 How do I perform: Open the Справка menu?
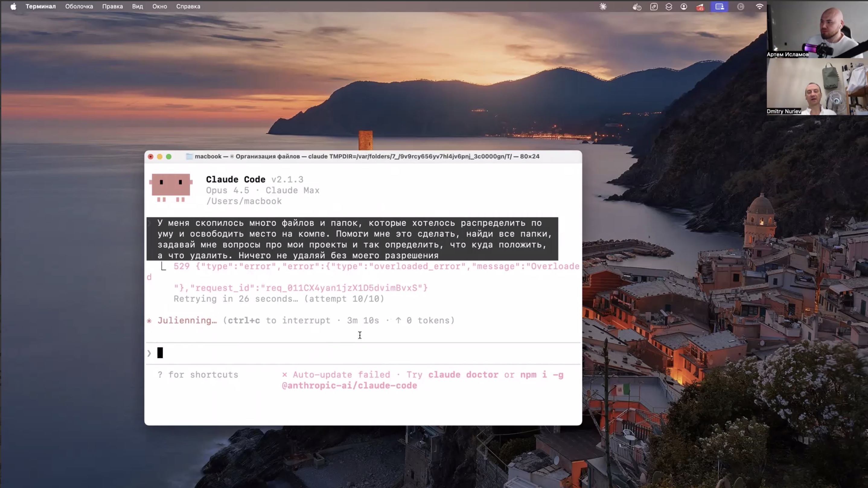[x=188, y=6]
